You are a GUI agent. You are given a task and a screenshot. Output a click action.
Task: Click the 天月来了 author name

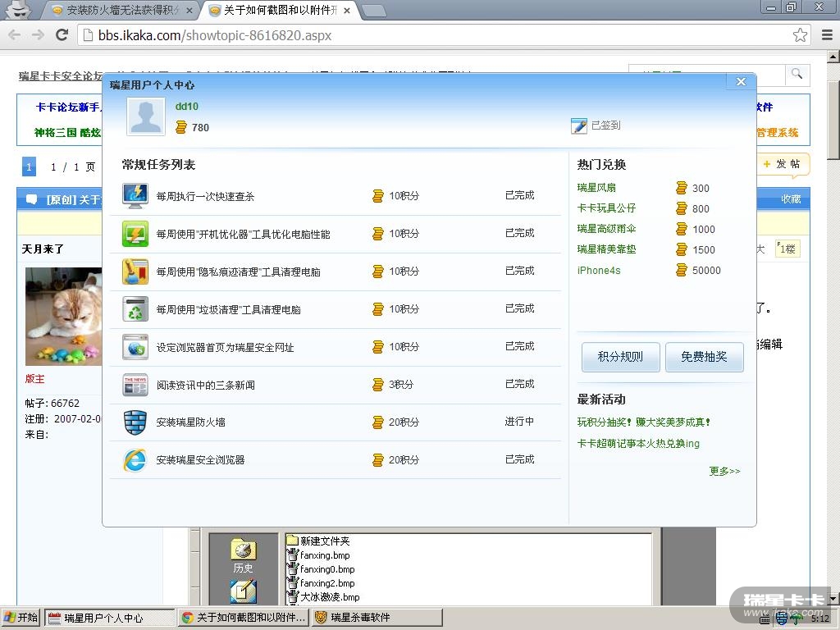pyautogui.click(x=43, y=249)
